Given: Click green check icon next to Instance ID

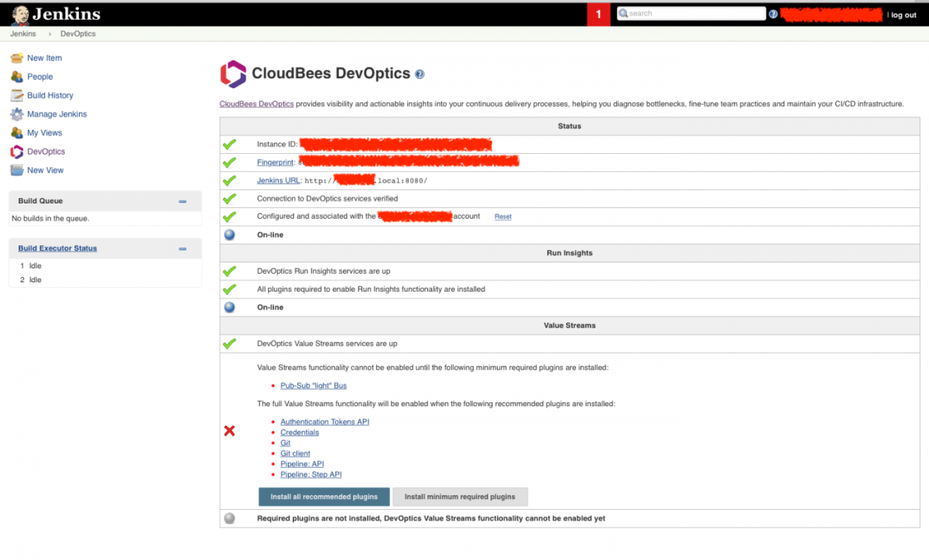Looking at the screenshot, I should [x=229, y=145].
